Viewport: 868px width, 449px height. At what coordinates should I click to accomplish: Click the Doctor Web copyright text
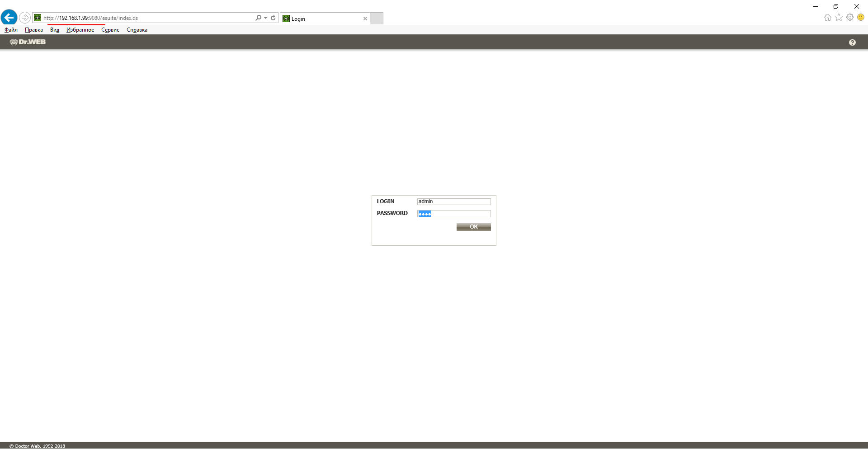(x=38, y=446)
